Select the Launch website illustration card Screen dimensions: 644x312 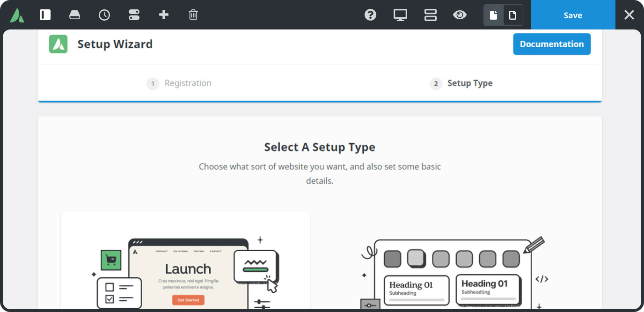[x=185, y=260]
